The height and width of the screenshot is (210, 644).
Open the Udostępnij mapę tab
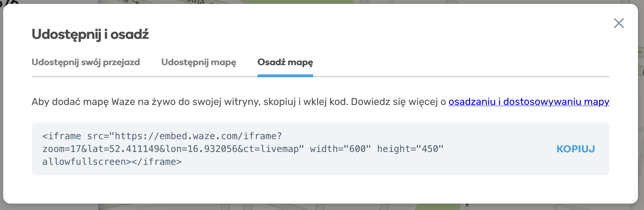[x=199, y=62]
